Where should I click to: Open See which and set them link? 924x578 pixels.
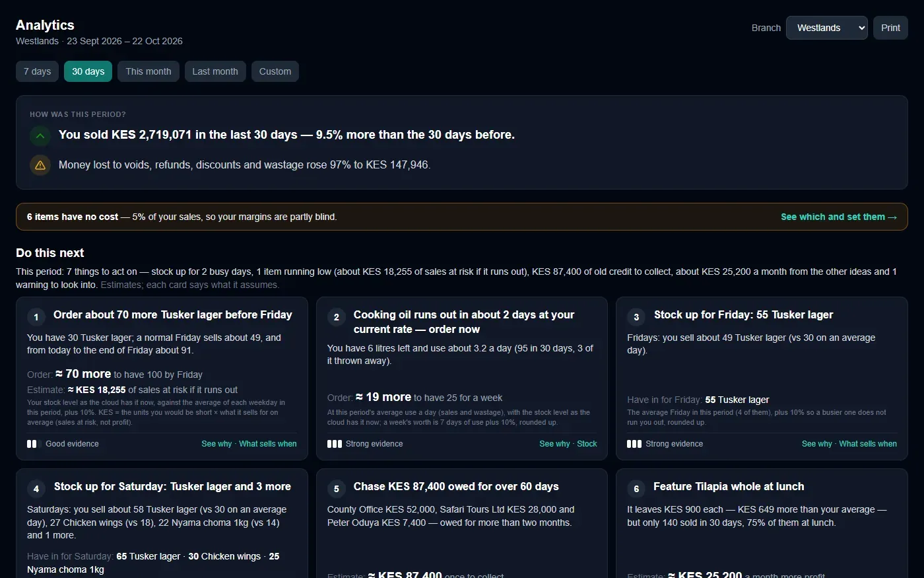(839, 217)
